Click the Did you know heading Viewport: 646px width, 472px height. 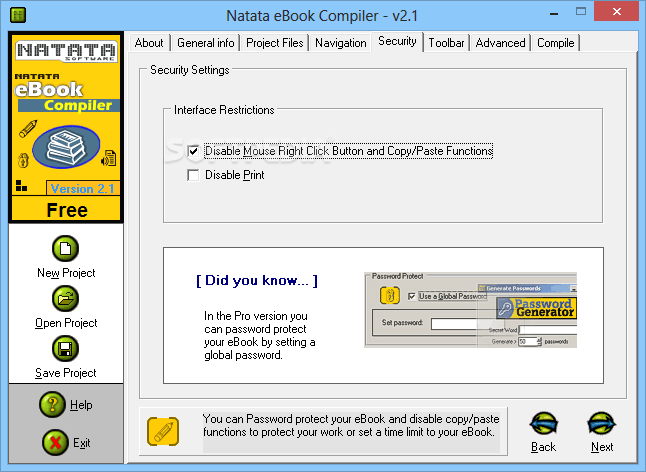(257, 280)
